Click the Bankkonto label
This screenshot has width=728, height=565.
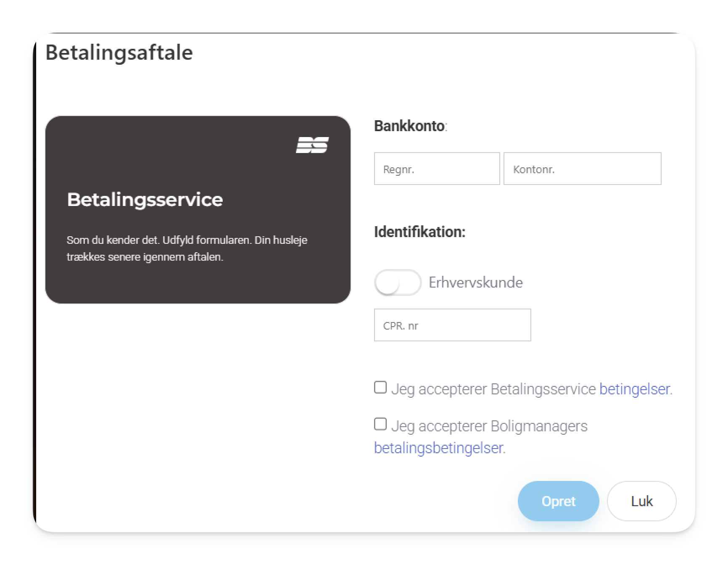[x=411, y=126]
